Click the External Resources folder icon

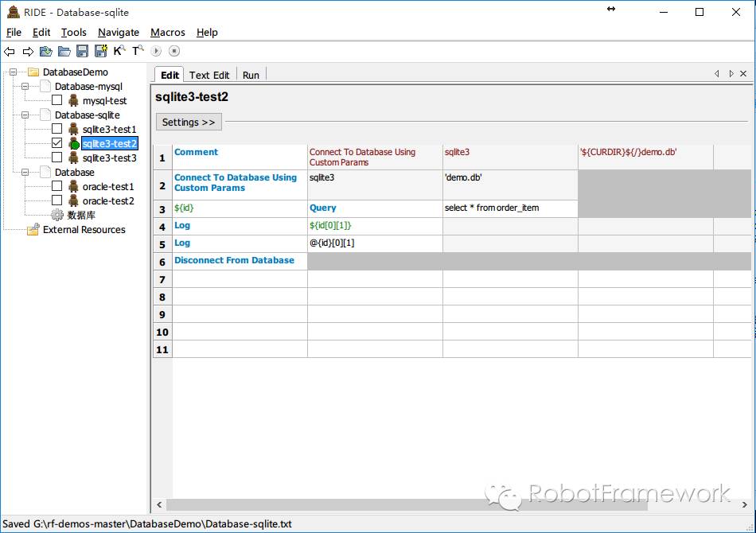coord(33,229)
